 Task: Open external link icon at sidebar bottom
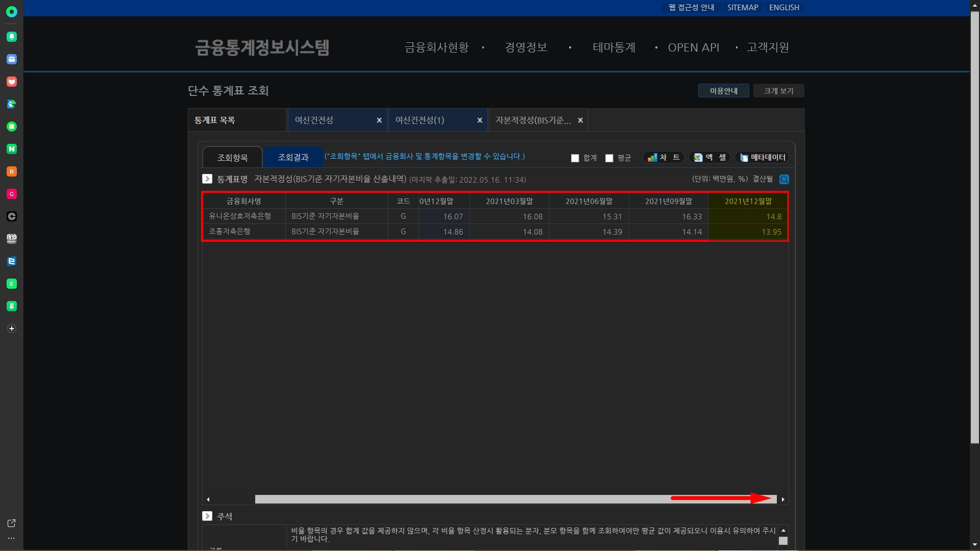coord(12,523)
